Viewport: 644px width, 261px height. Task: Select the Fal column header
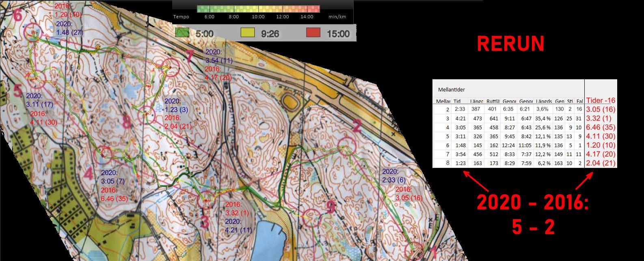coord(579,101)
